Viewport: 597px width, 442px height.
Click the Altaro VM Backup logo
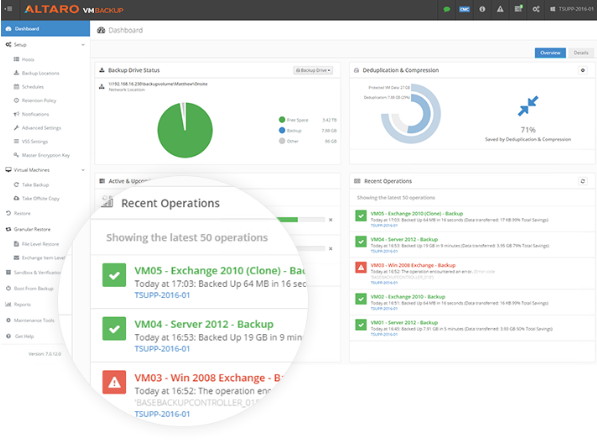74,9
